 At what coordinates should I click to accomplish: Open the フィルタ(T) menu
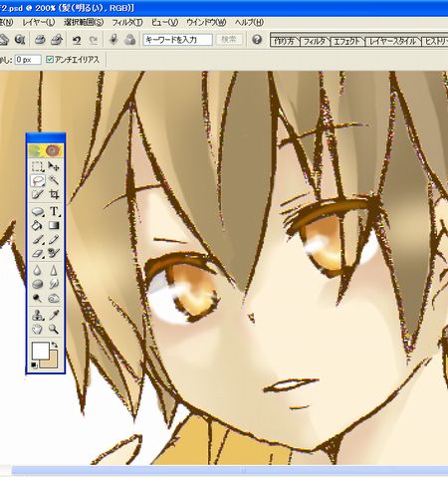pyautogui.click(x=127, y=22)
